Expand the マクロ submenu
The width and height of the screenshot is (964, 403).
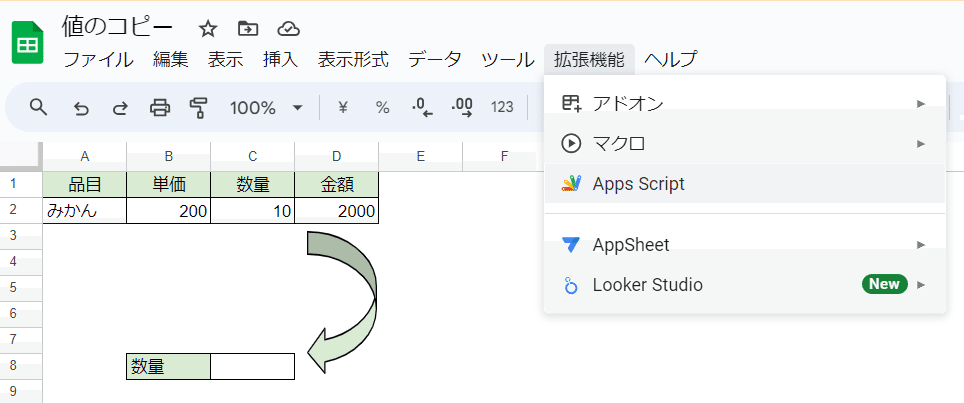coord(744,143)
